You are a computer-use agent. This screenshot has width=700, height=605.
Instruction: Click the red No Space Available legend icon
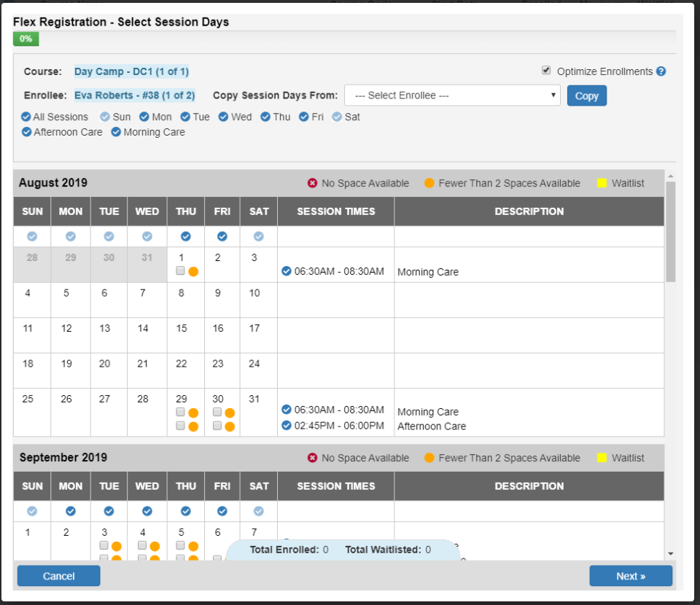[x=312, y=183]
